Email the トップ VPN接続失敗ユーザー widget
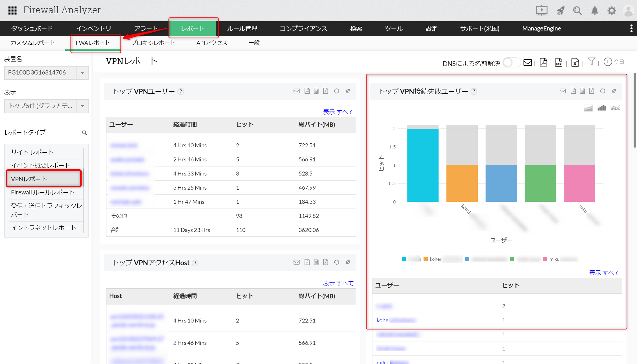 (562, 91)
